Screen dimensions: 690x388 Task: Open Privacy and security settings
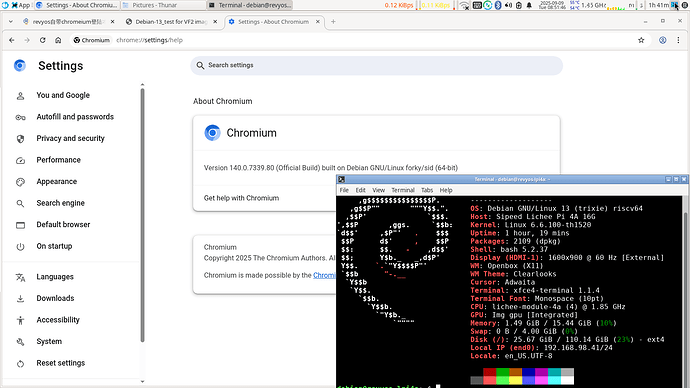(70, 139)
